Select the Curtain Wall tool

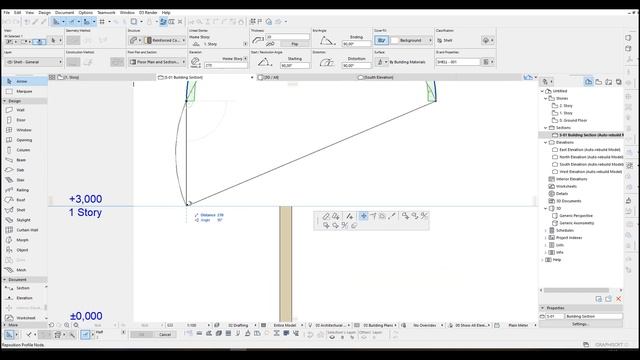[24, 230]
